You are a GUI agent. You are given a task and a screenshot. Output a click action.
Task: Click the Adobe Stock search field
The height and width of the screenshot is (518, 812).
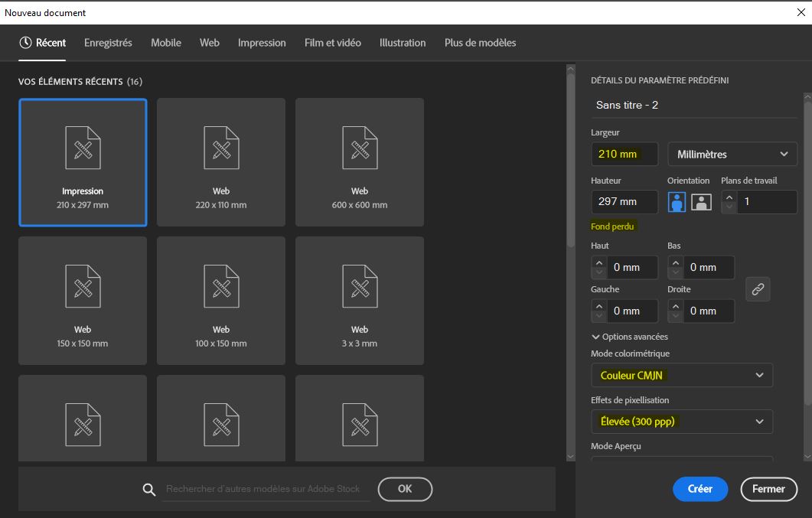pyautogui.click(x=266, y=489)
